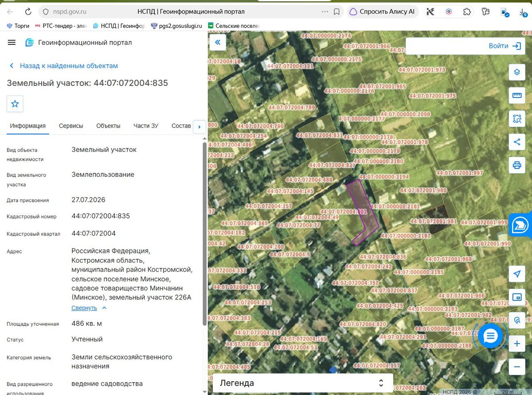Reload the browser page
The width and height of the screenshot is (532, 395).
[28, 12]
